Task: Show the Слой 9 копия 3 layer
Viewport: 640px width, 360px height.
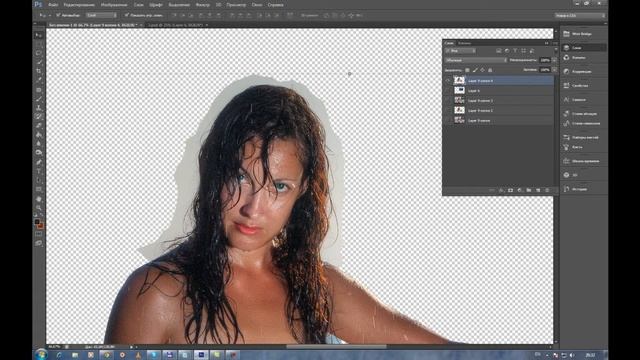Action: point(448,100)
